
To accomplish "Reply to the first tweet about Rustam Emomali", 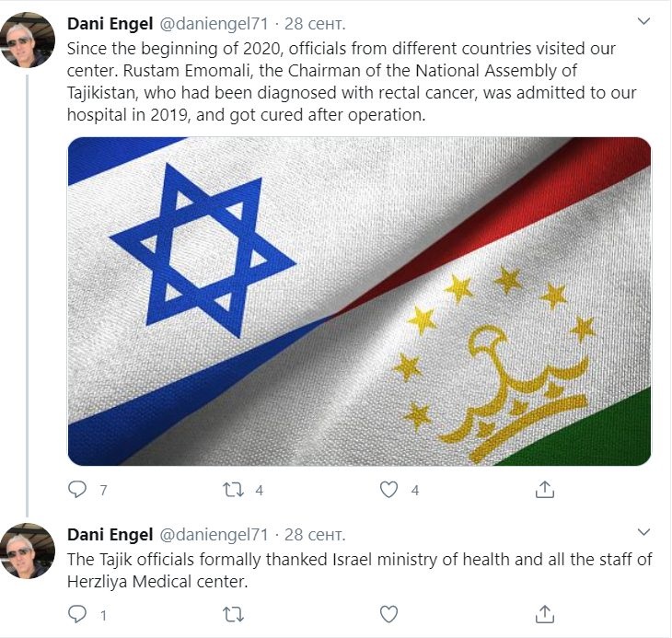I will pos(78,490).
